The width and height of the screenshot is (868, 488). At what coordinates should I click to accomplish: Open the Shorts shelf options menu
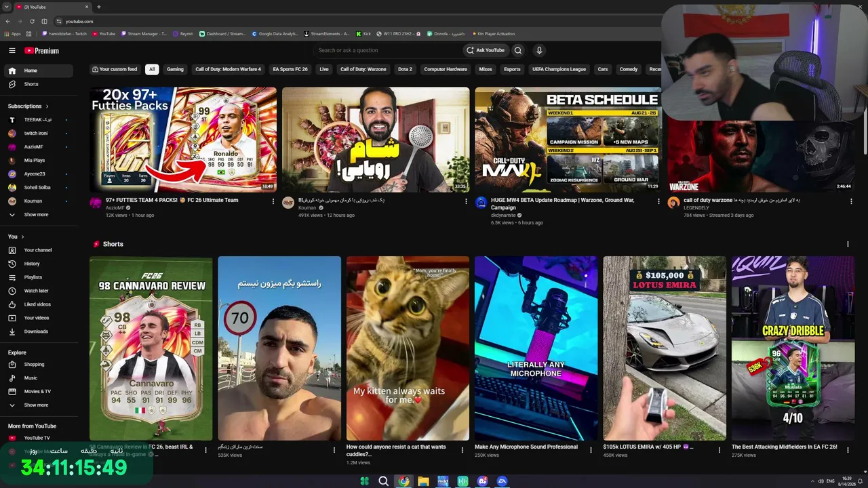pyautogui.click(x=848, y=244)
